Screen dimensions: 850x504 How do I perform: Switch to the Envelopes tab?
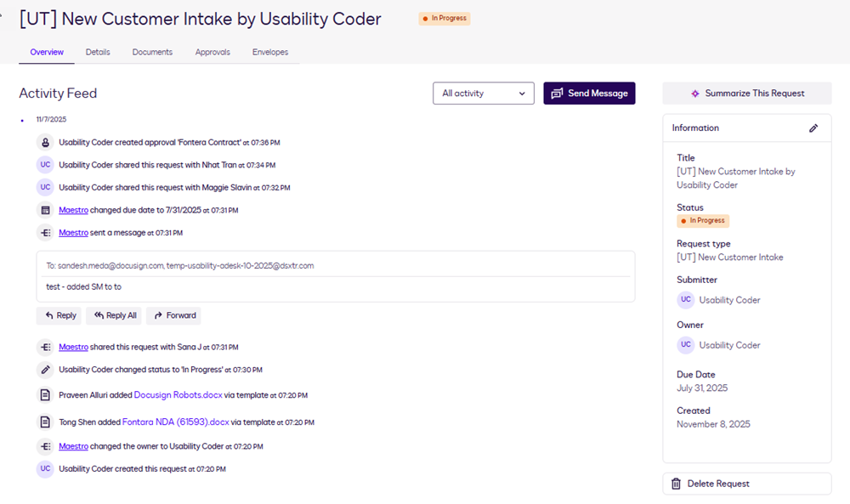[x=269, y=52]
